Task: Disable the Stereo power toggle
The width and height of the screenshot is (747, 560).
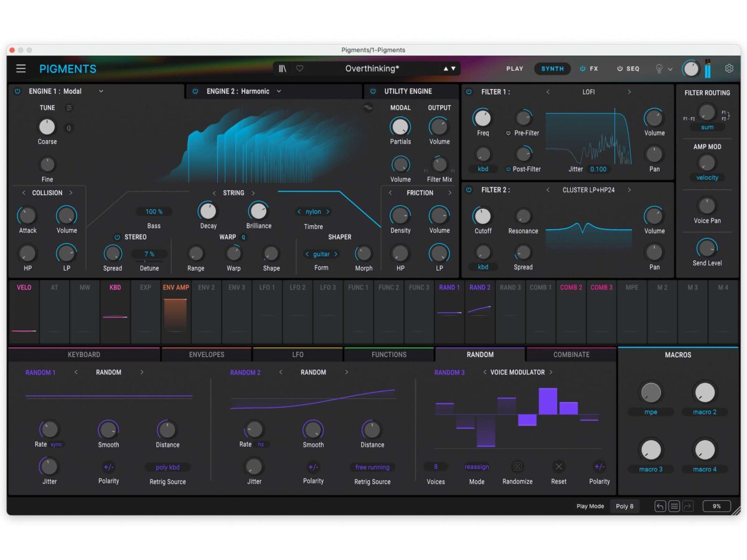Action: coord(117,237)
